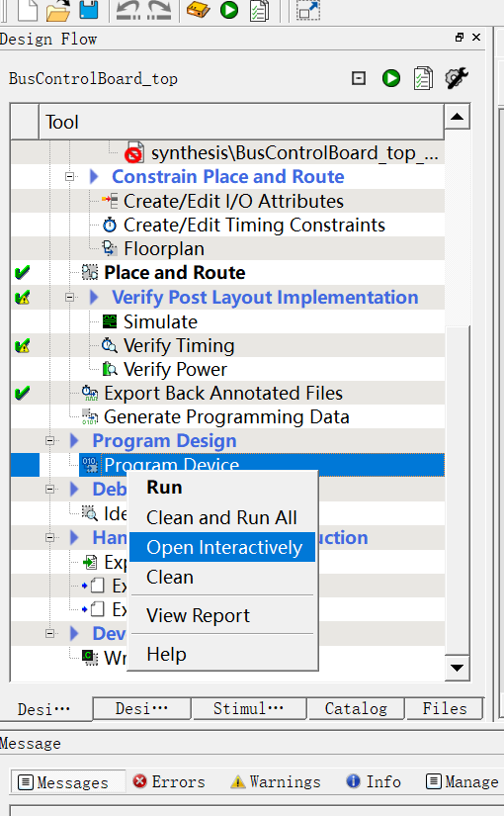Click the blue Save disk icon

[x=89, y=9]
